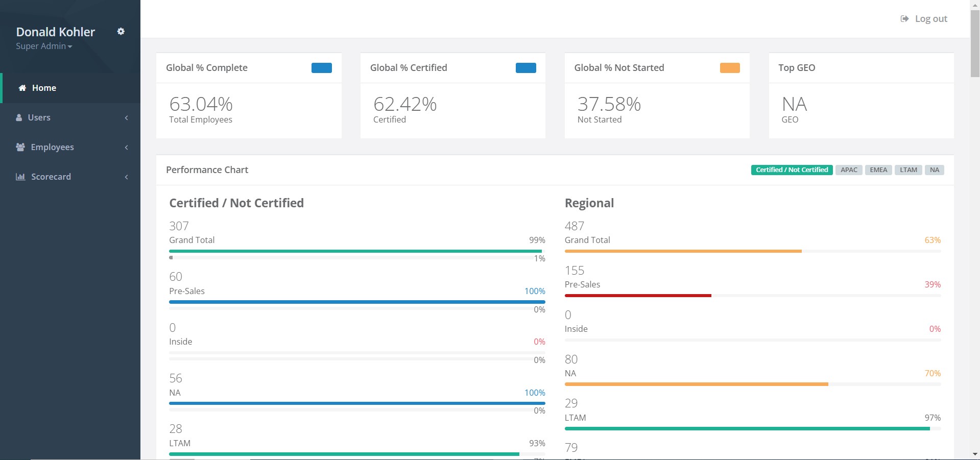This screenshot has width=980, height=460.
Task: Click the Home house icon
Action: point(22,88)
